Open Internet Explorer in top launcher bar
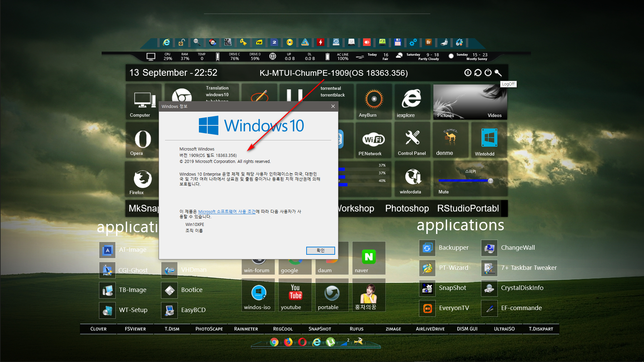Image resolution: width=644 pixels, height=362 pixels. tap(166, 42)
